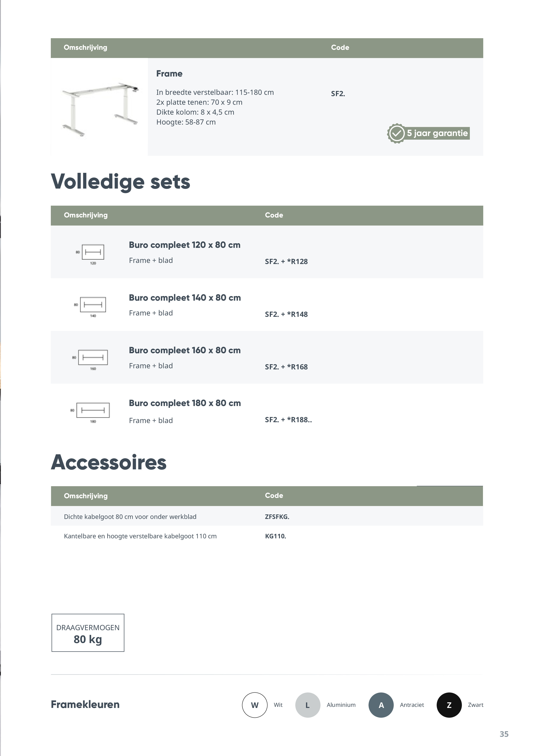Image resolution: width=534 pixels, height=756 pixels.
Task: Click code SF2. + *R128
Action: tap(286, 261)
